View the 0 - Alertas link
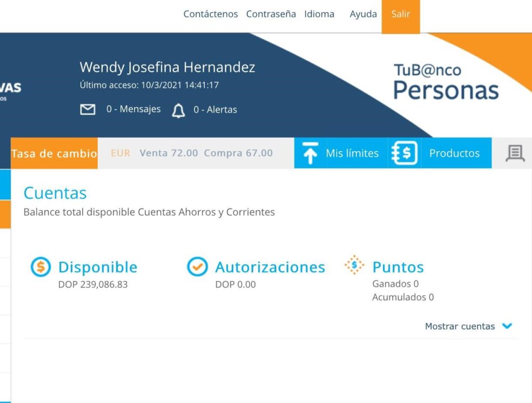 pyautogui.click(x=215, y=110)
